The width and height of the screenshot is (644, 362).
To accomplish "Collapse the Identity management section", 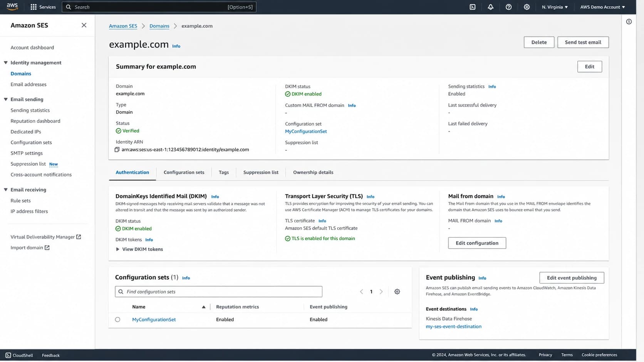I will coord(6,63).
